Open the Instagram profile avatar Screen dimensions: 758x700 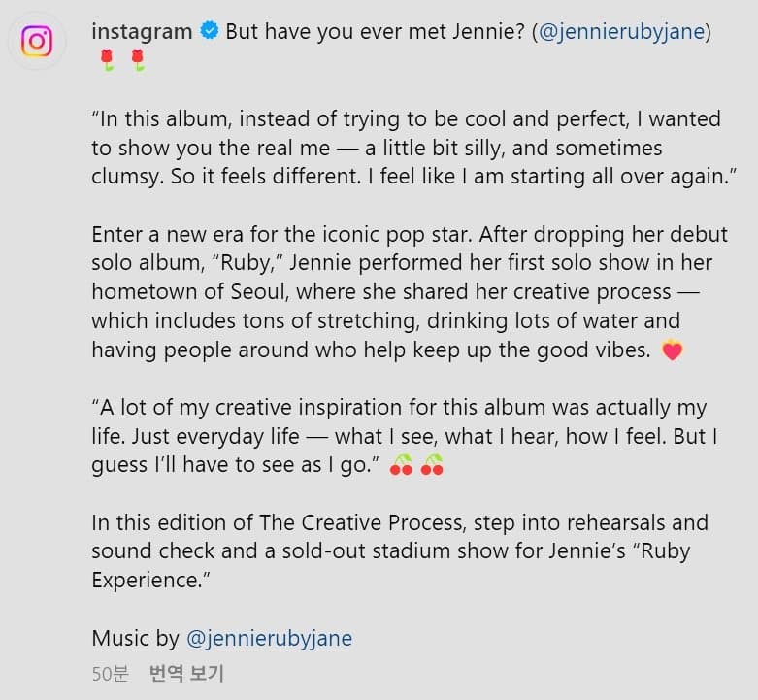[37, 41]
